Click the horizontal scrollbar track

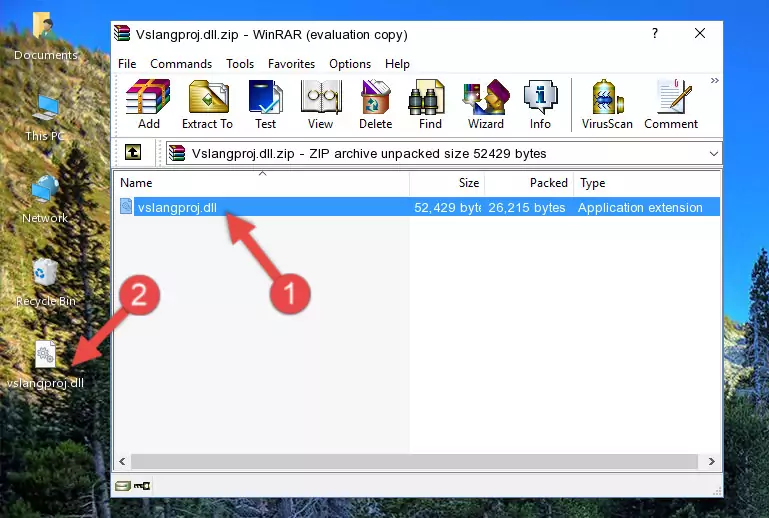(414, 461)
